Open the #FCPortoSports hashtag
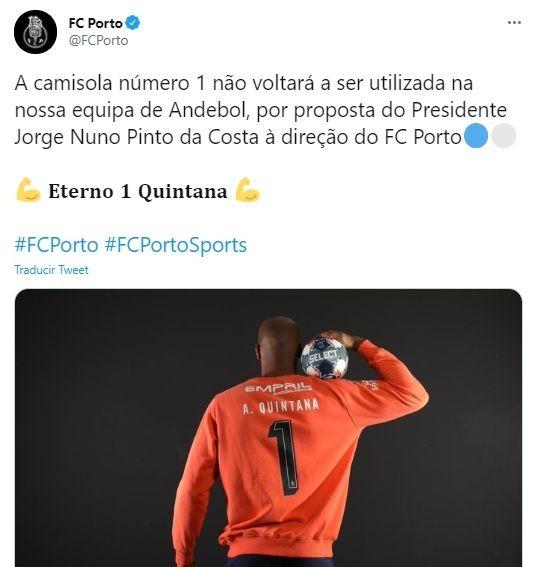This screenshot has width=537, height=567. click(x=176, y=245)
